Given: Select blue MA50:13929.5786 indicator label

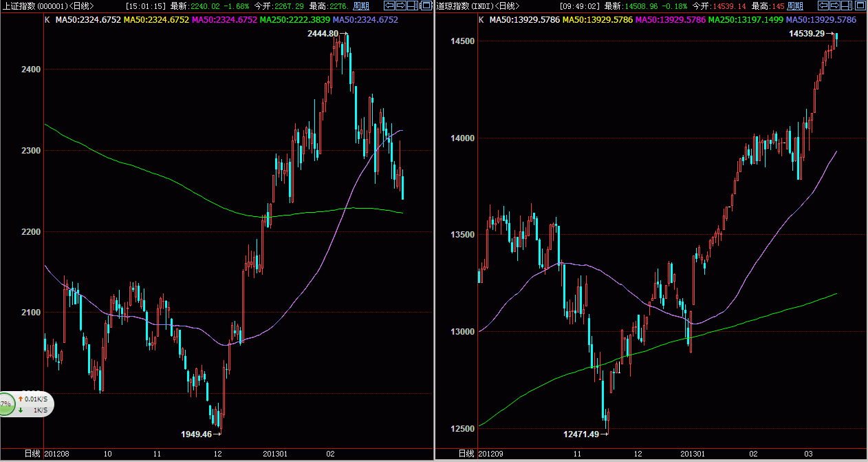Looking at the screenshot, I should (x=821, y=20).
